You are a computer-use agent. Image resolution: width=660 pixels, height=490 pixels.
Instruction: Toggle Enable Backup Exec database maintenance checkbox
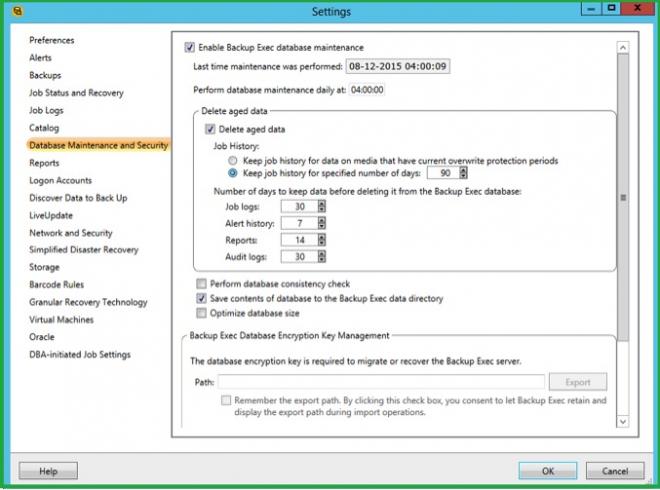(189, 47)
